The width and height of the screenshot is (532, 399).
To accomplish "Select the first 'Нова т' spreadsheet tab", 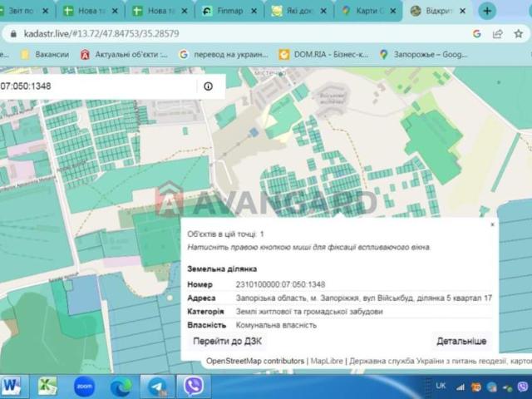I will 88,11.
